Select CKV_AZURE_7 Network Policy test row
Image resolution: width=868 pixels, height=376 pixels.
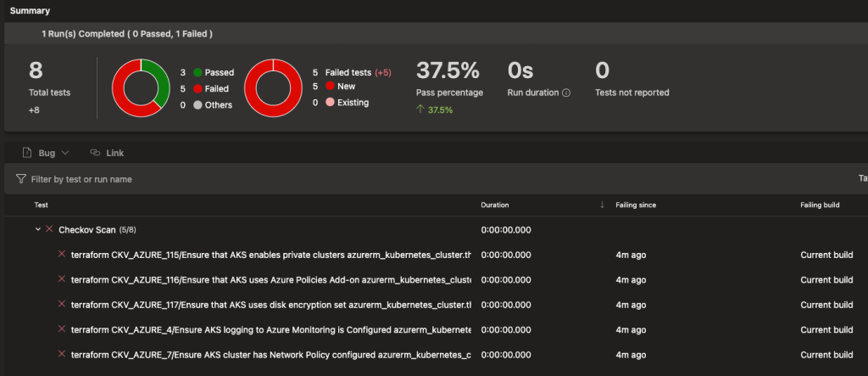click(x=271, y=353)
